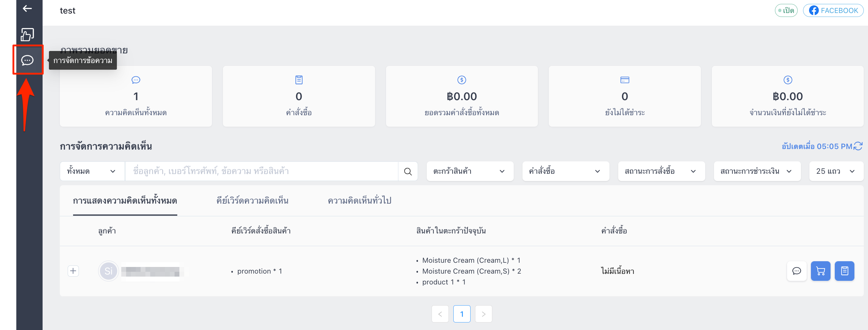Open the 25 แถว rows dropdown
Screen dimensions: 868x330
(x=836, y=171)
